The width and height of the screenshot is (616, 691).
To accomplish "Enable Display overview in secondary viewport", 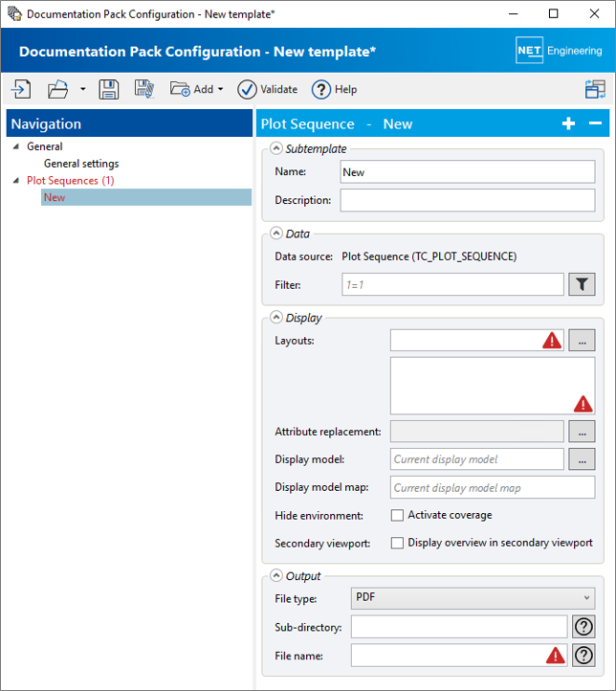I will (x=397, y=543).
